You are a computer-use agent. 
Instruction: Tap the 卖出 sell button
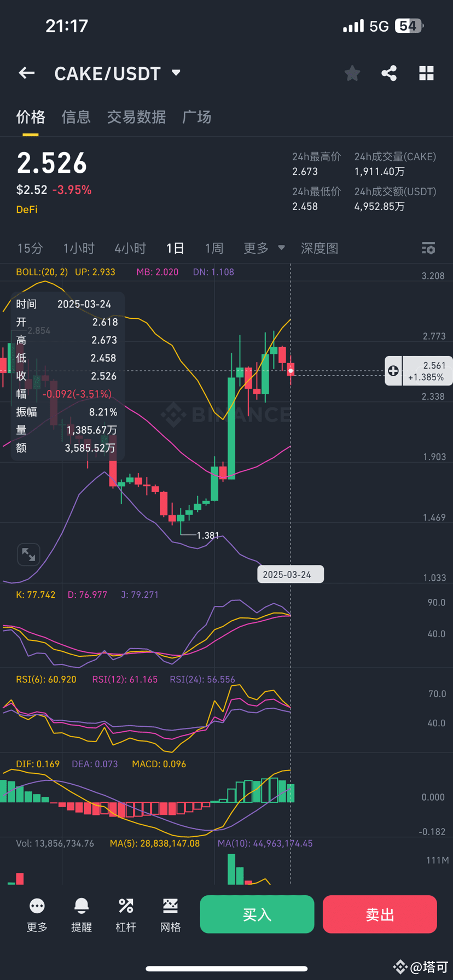point(380,914)
